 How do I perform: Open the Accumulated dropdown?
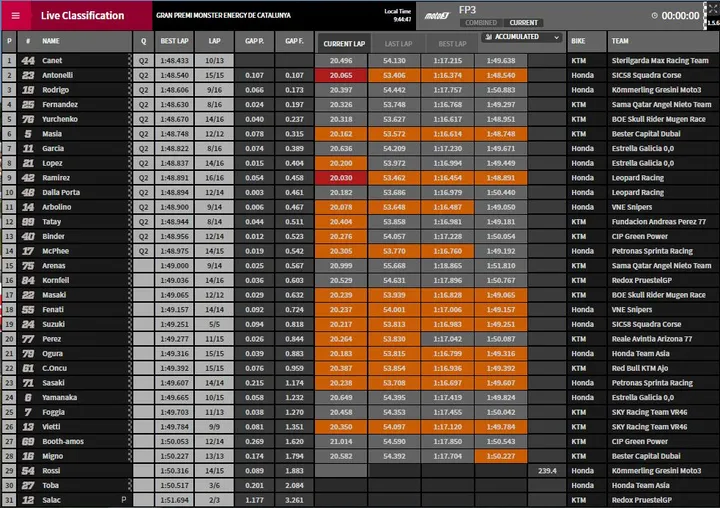click(x=522, y=37)
